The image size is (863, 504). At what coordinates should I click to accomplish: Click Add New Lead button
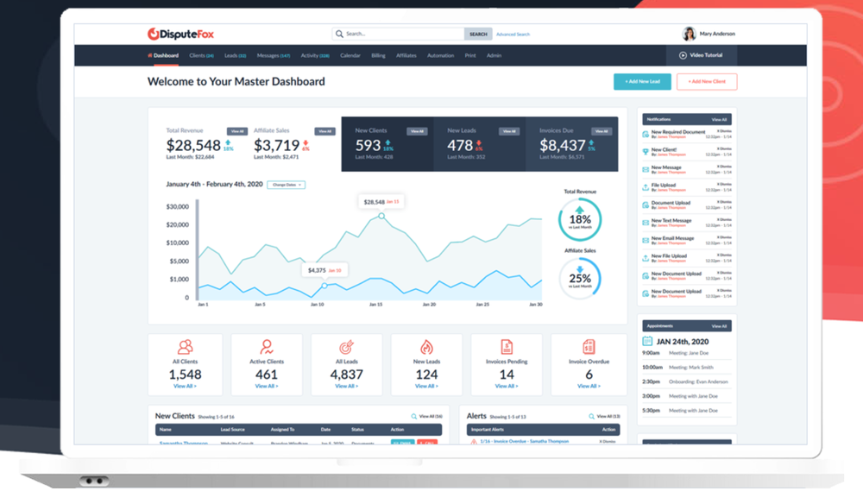click(642, 81)
